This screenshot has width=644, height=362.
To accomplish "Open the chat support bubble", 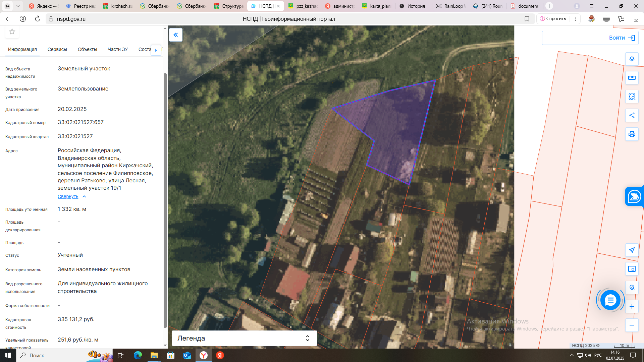I will 610,300.
